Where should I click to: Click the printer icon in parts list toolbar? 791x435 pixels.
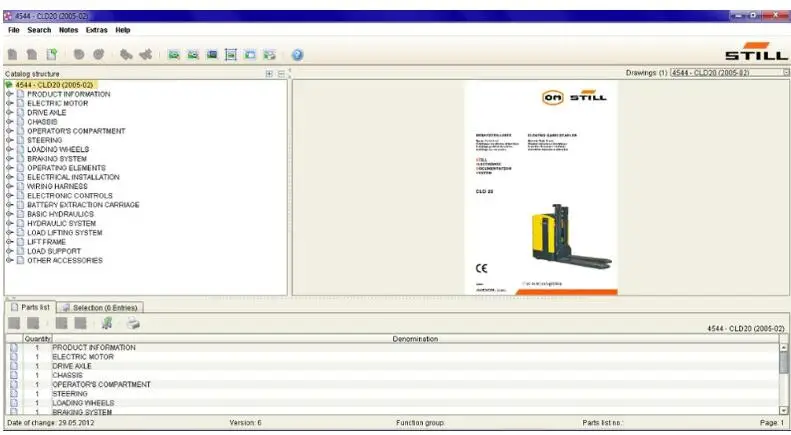point(133,323)
